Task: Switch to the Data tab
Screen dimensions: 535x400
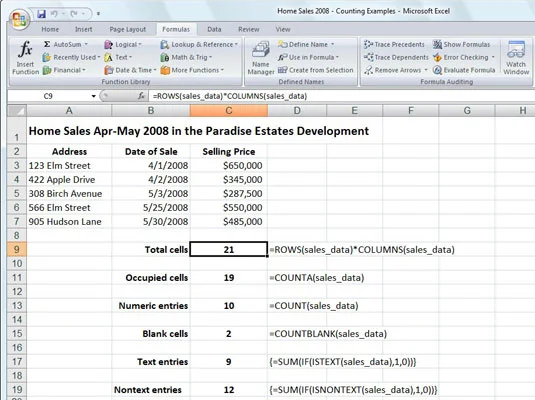Action: point(214,29)
